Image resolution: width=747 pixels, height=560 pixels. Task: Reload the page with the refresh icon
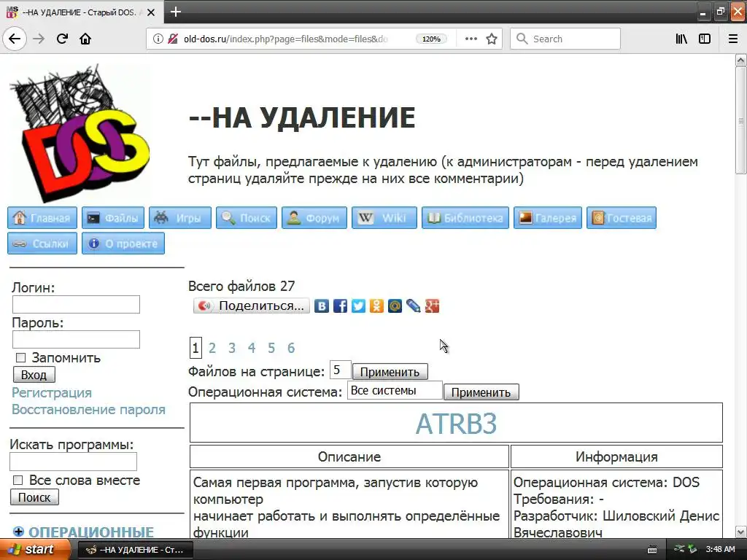pyautogui.click(x=62, y=39)
